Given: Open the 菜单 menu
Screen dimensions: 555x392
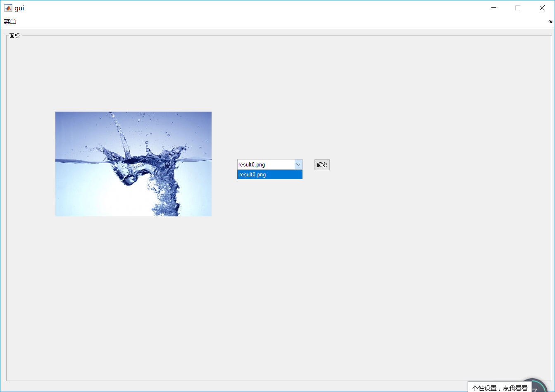Looking at the screenshot, I should coord(10,22).
